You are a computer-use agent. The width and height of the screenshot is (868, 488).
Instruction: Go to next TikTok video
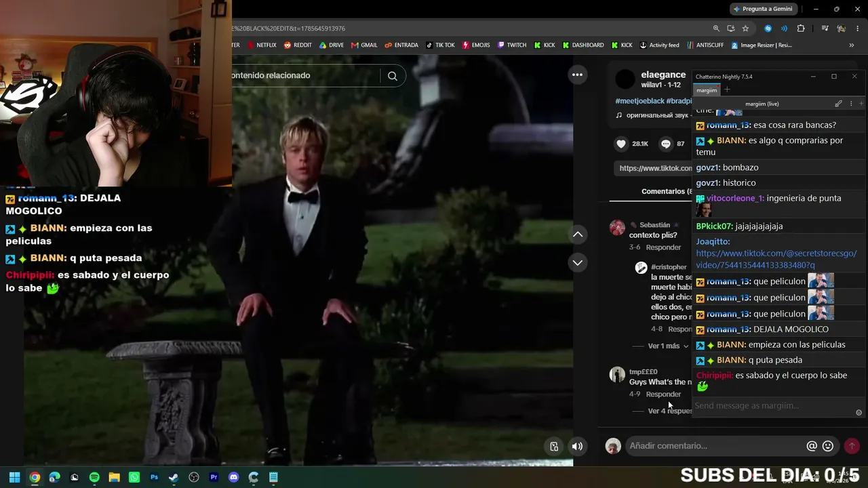(x=578, y=262)
